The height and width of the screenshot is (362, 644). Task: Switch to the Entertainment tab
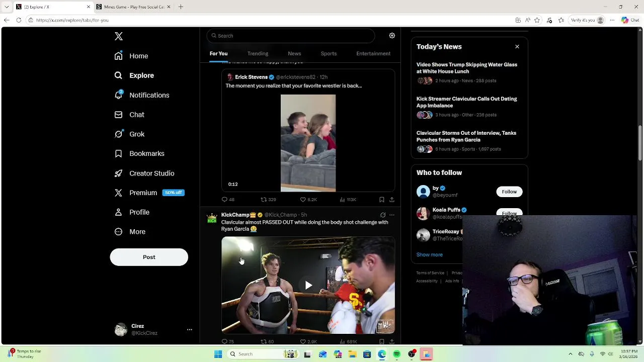(373, 53)
